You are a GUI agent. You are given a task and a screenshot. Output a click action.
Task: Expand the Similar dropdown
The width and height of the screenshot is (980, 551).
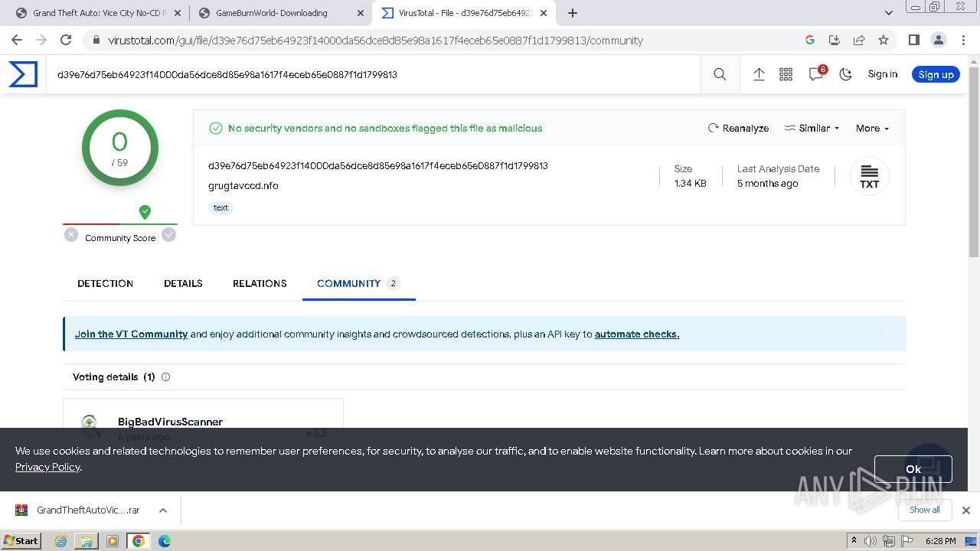812,128
